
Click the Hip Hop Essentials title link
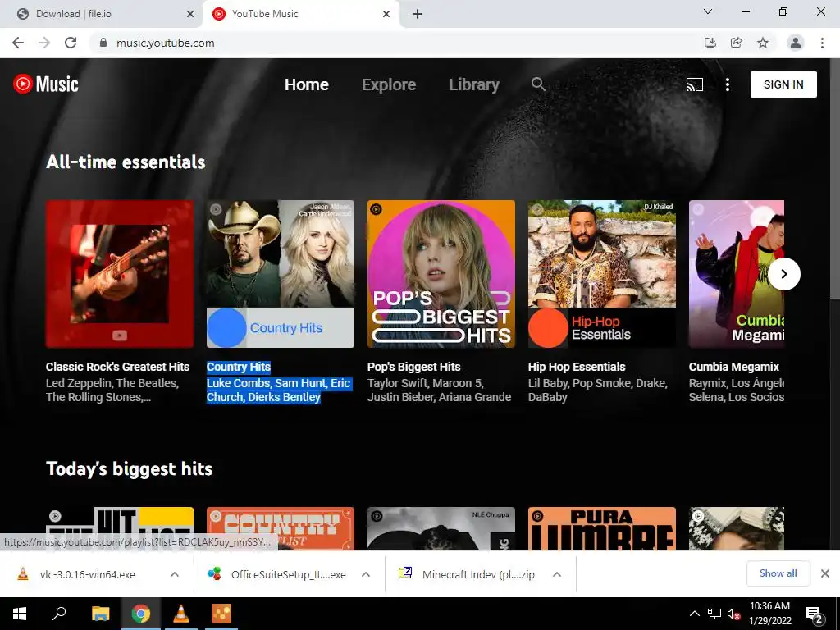click(577, 367)
